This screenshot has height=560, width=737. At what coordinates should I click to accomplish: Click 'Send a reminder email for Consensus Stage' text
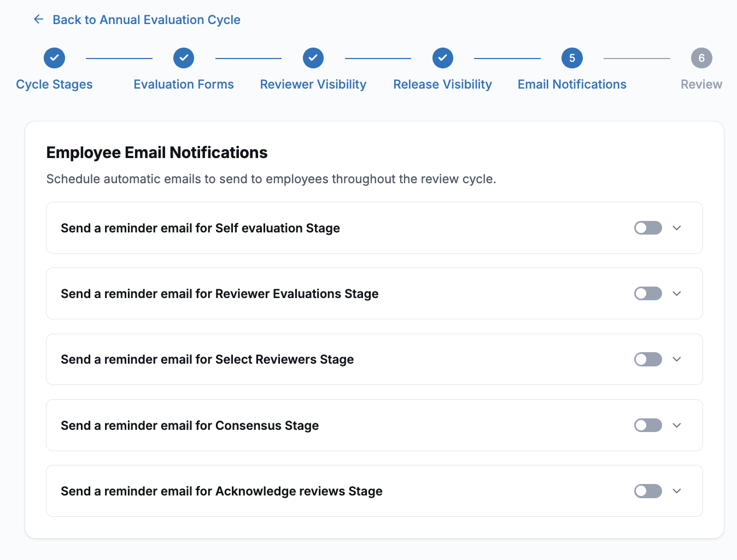tap(190, 425)
